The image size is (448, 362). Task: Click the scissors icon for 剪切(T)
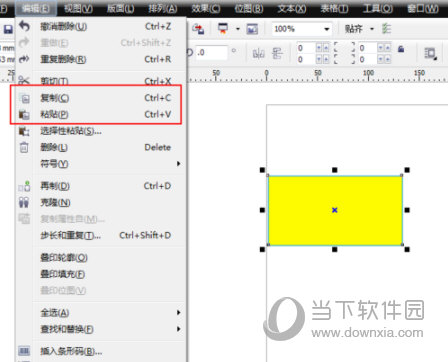(x=24, y=80)
